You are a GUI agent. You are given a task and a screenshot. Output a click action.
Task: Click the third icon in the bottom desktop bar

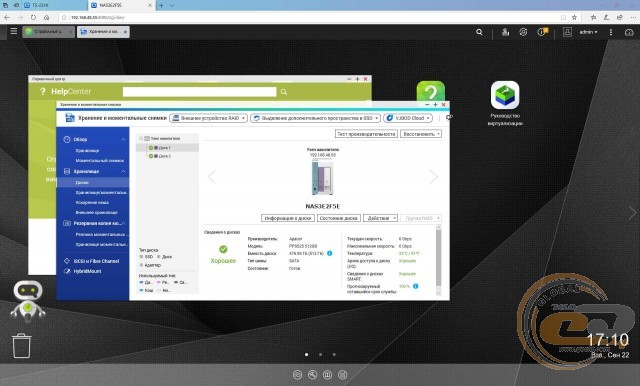(x=327, y=374)
